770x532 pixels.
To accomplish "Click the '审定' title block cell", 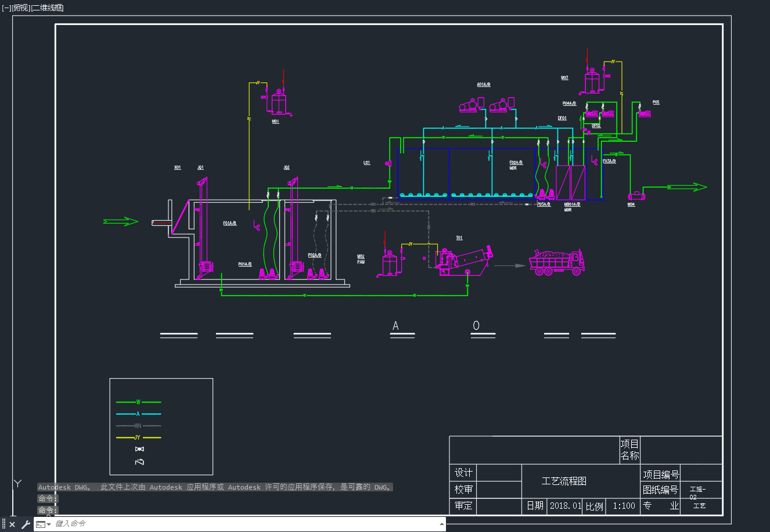I will click(463, 506).
